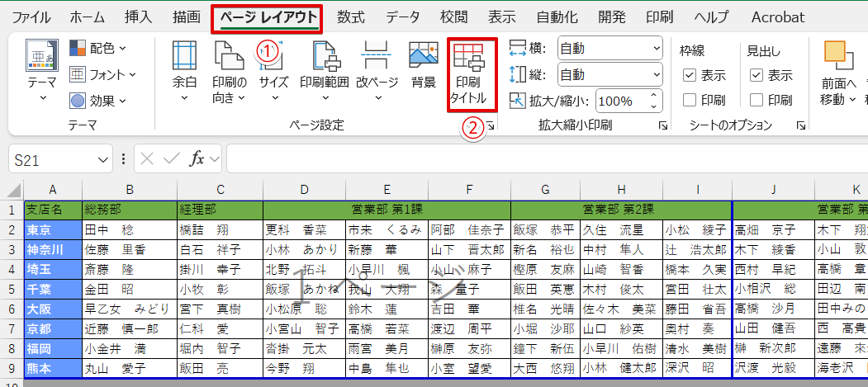This screenshot has width=868, height=387.
Task: Select column D header
Action: pyautogui.click(x=304, y=190)
